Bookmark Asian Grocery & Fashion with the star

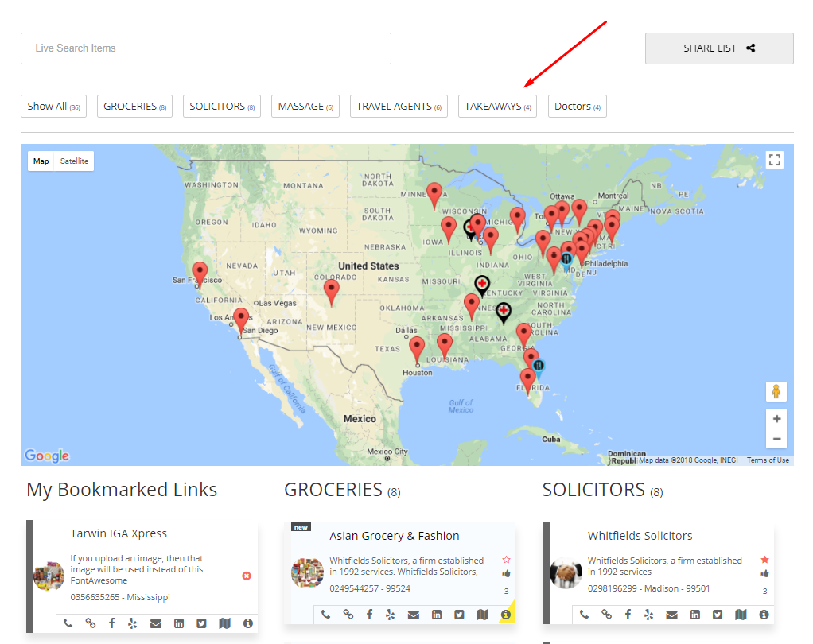[507, 560]
